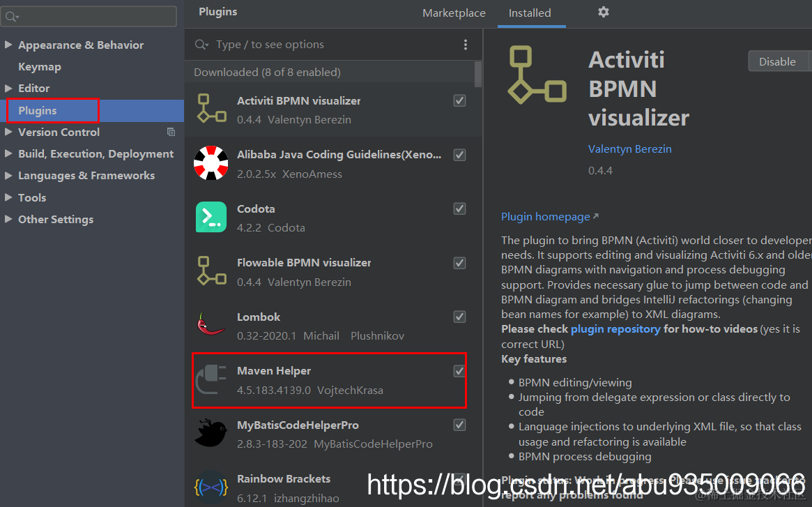Click the settings search magnifier icon
Viewport: 812px width, 507px height.
coord(12,17)
